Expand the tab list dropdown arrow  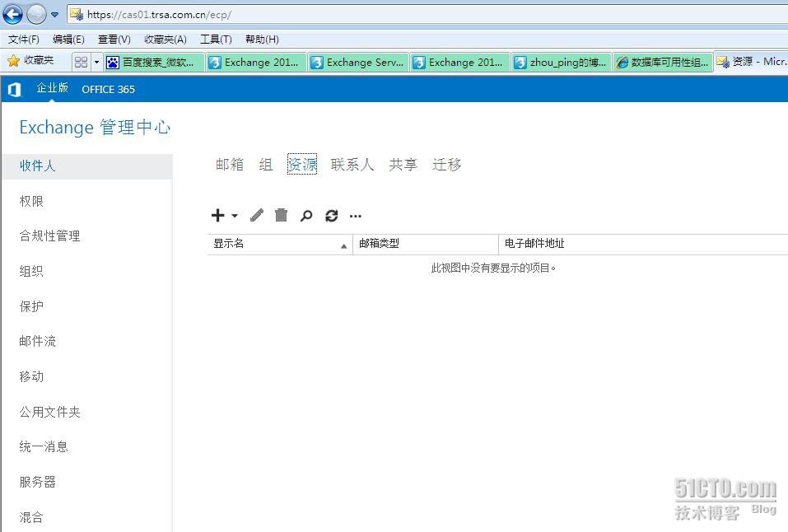click(96, 62)
